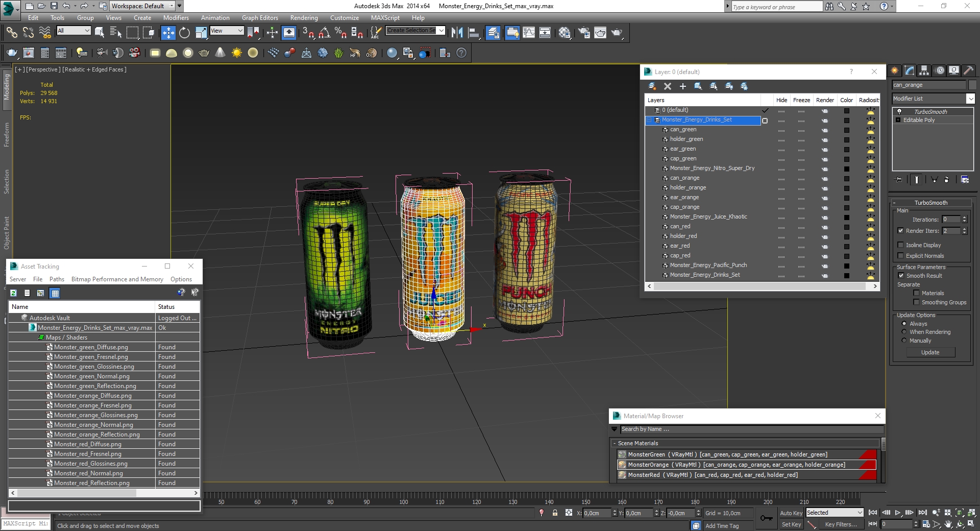The height and width of the screenshot is (531, 980).
Task: Click the Play Animation button
Action: (x=898, y=513)
